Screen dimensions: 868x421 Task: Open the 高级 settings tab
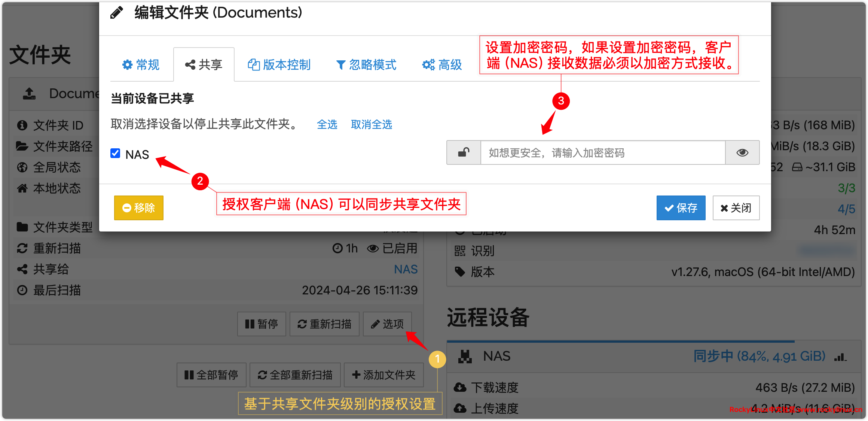tap(442, 65)
